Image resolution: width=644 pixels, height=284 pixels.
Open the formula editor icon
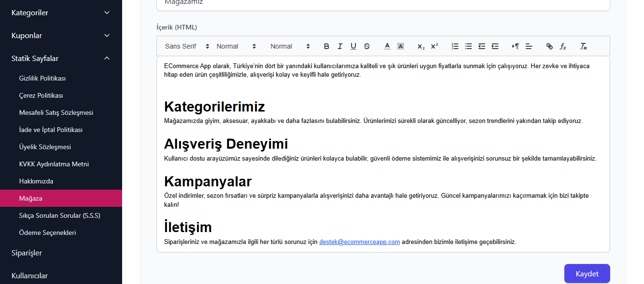[x=563, y=46]
